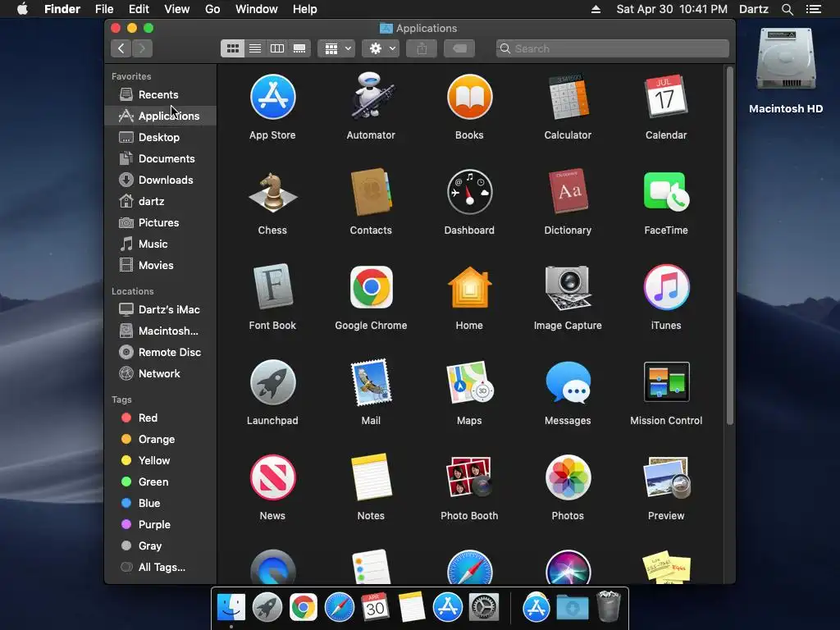The width and height of the screenshot is (840, 630).
Task: Click the Share toolbar button
Action: pyautogui.click(x=422, y=48)
